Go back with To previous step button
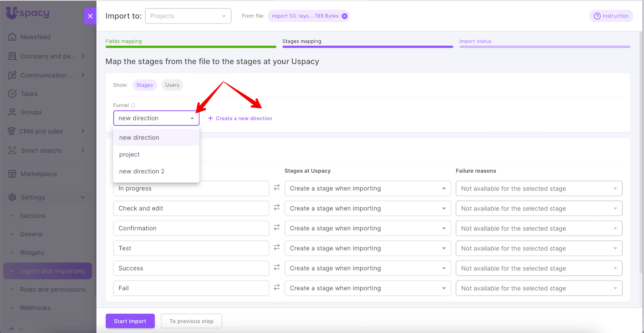 [x=191, y=321]
